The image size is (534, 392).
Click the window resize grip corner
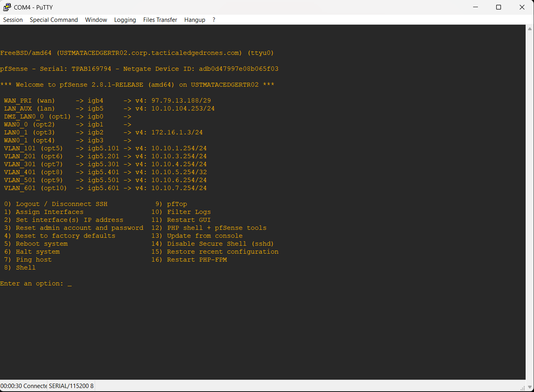[x=523, y=388]
